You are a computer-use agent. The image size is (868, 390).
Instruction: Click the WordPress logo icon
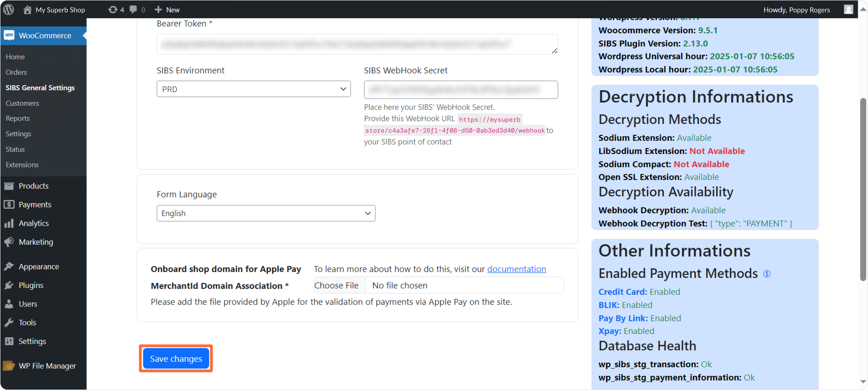[9, 9]
